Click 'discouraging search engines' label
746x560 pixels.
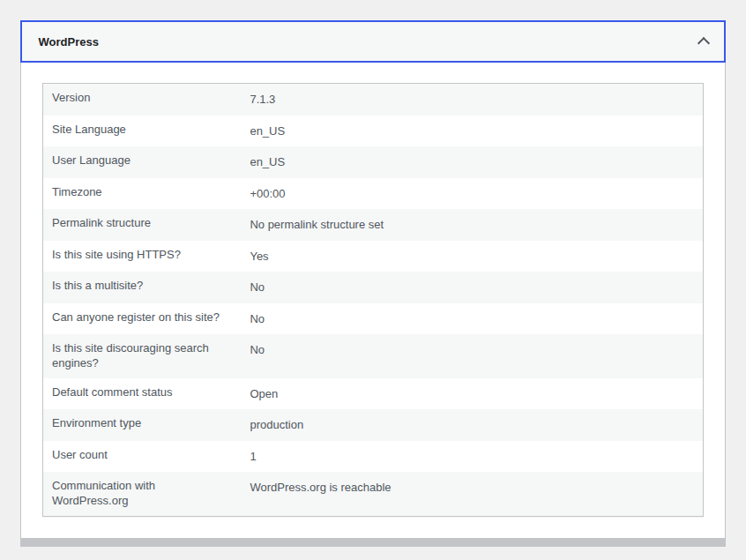131,355
